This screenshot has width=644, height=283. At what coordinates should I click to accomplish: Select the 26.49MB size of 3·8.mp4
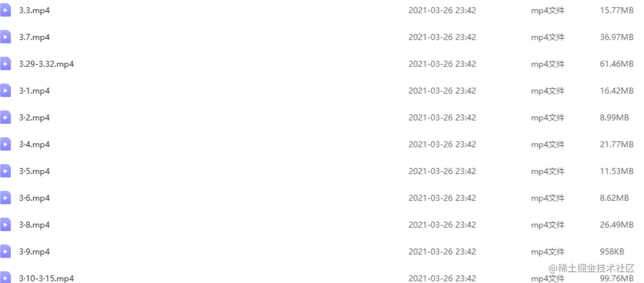pyautogui.click(x=617, y=225)
